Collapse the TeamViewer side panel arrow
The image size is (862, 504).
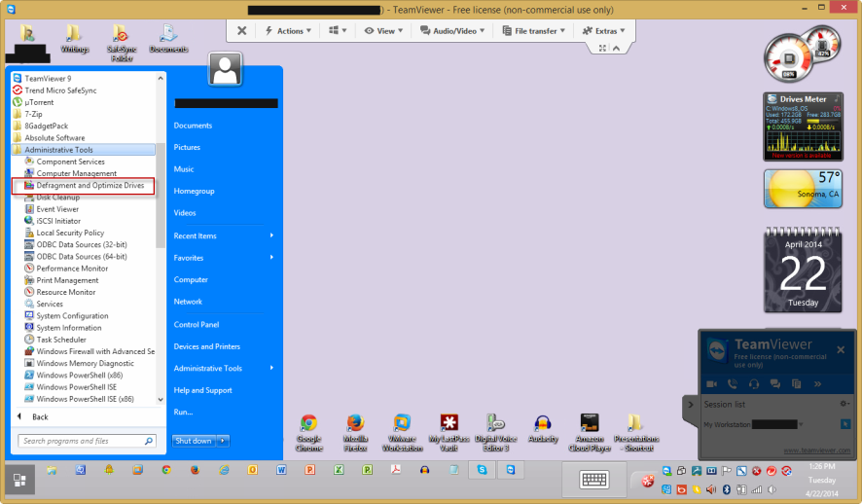tap(690, 404)
